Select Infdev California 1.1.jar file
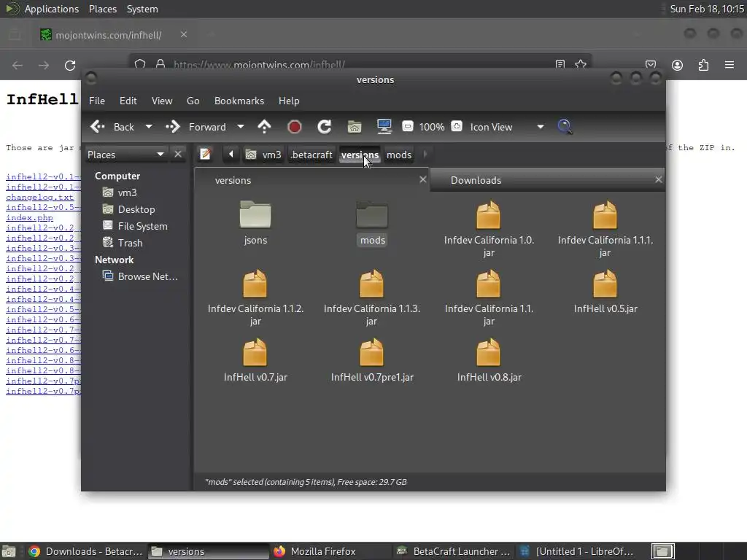Image resolution: width=747 pixels, height=560 pixels. pos(489,298)
